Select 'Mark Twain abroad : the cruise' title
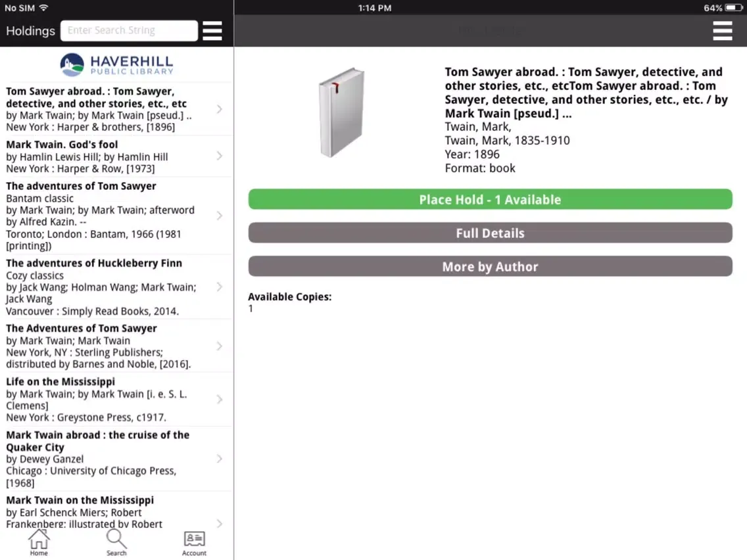This screenshot has width=747, height=560. (x=98, y=441)
